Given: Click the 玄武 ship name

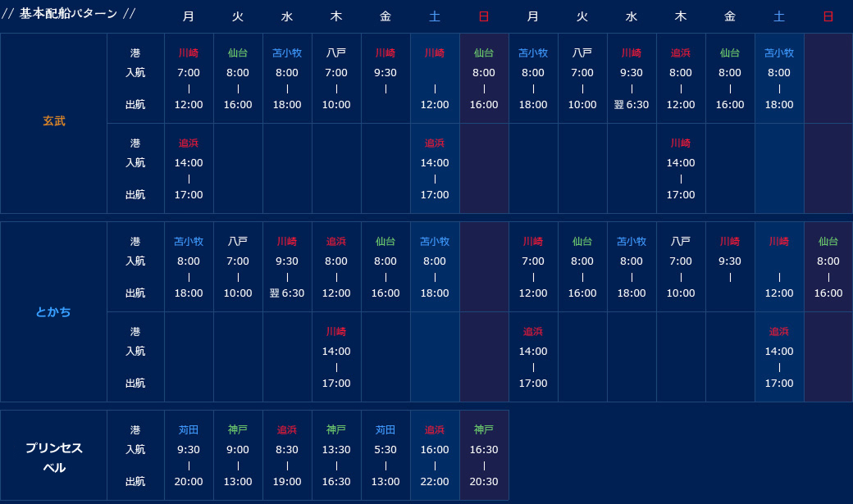Looking at the screenshot, I should tap(54, 121).
